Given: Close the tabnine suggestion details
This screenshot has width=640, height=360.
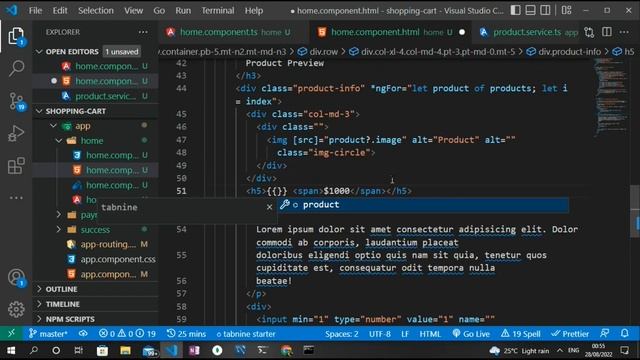Looking at the screenshot, I should (x=269, y=207).
